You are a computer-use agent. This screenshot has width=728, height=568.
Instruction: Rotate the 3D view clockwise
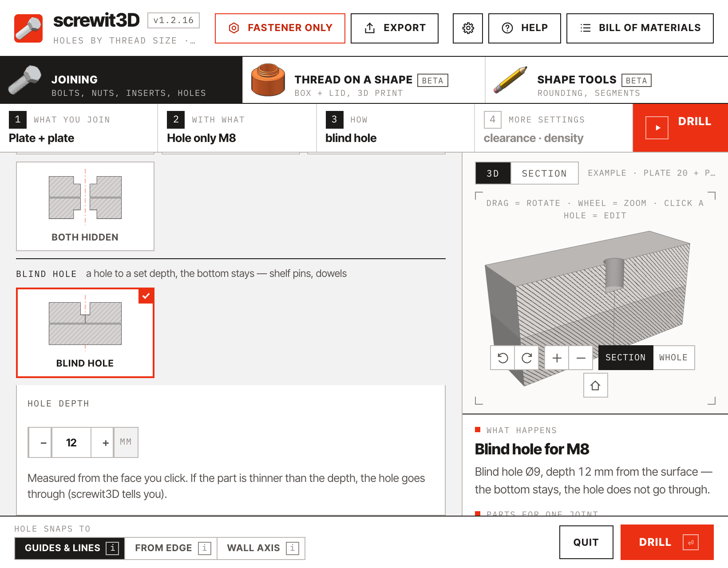(x=526, y=358)
